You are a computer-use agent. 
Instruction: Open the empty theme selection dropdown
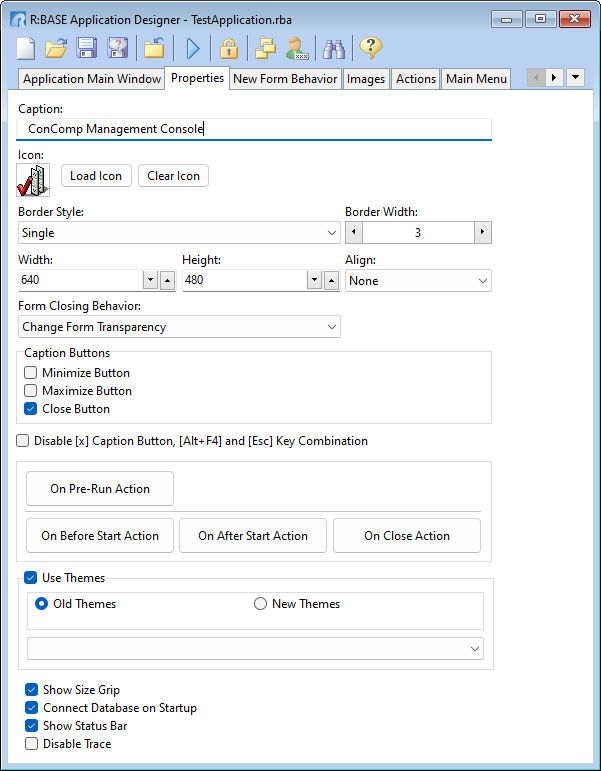[255, 649]
